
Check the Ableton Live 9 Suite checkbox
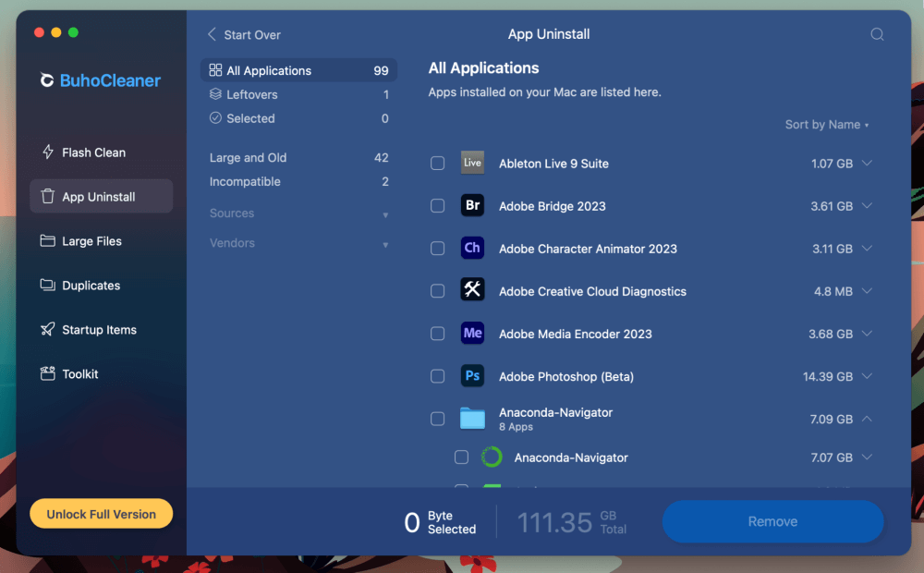pos(437,164)
